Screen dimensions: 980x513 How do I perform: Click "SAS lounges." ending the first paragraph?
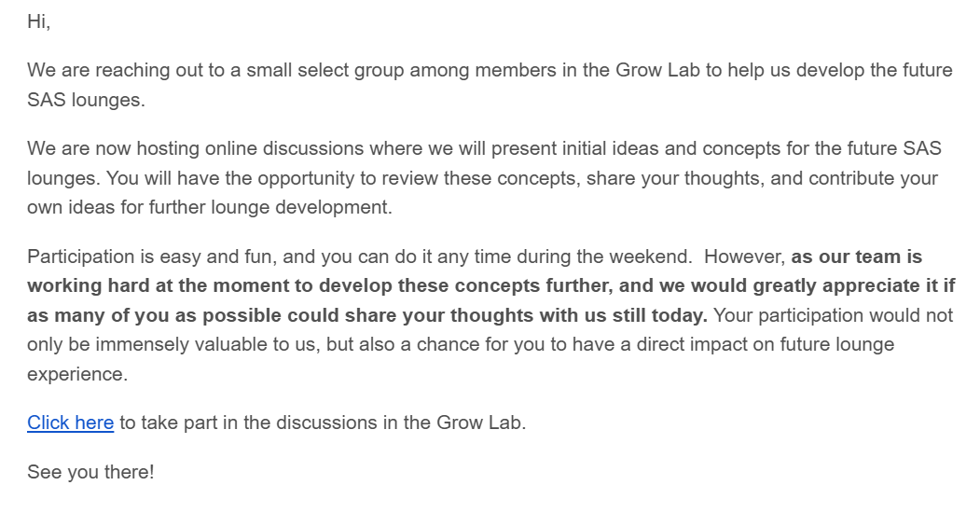click(x=86, y=100)
